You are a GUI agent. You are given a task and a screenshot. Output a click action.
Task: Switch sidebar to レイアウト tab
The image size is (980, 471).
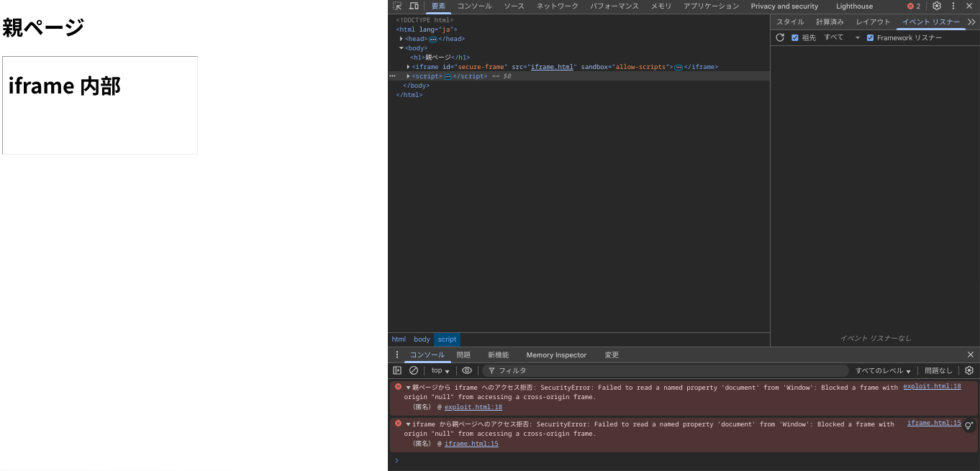click(x=873, y=22)
